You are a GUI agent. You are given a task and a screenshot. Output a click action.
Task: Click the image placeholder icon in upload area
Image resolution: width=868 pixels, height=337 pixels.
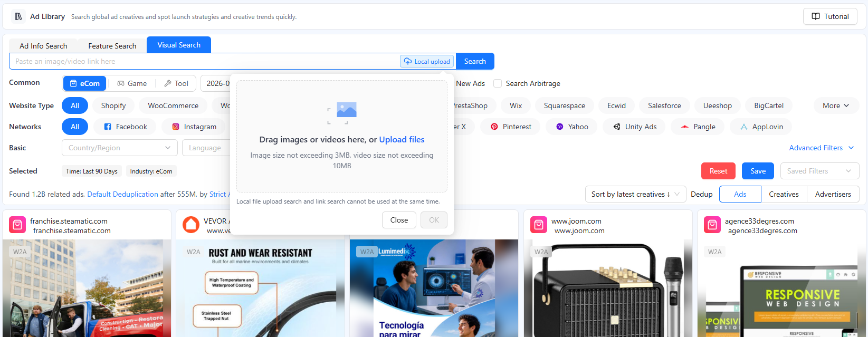coord(342,113)
